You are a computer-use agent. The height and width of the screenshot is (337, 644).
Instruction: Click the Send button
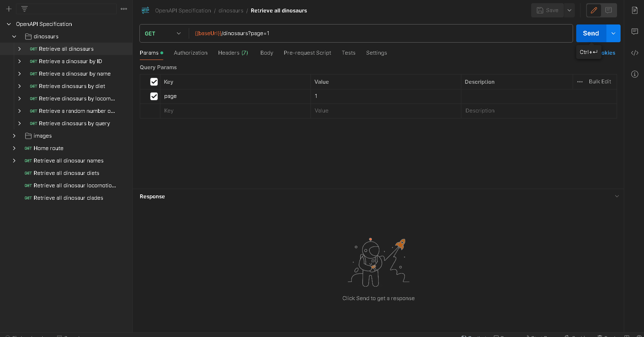(x=591, y=33)
